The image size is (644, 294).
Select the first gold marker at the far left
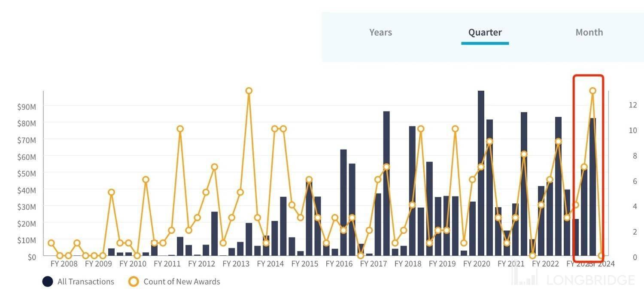click(x=52, y=243)
